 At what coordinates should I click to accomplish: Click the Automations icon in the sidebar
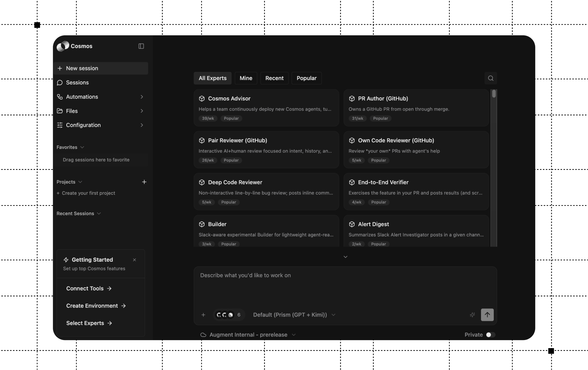(x=60, y=97)
